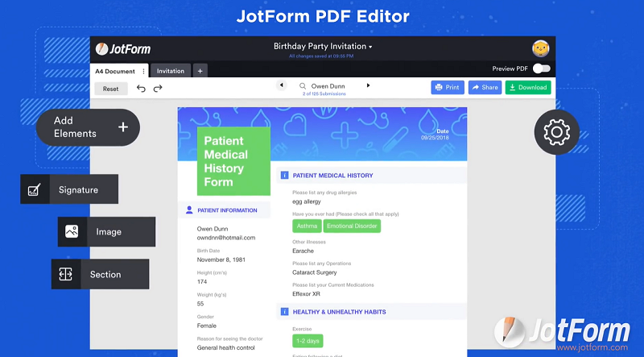Select owndnn@hotmail.com email text
Viewport: 644px width, 357px height.
226,237
